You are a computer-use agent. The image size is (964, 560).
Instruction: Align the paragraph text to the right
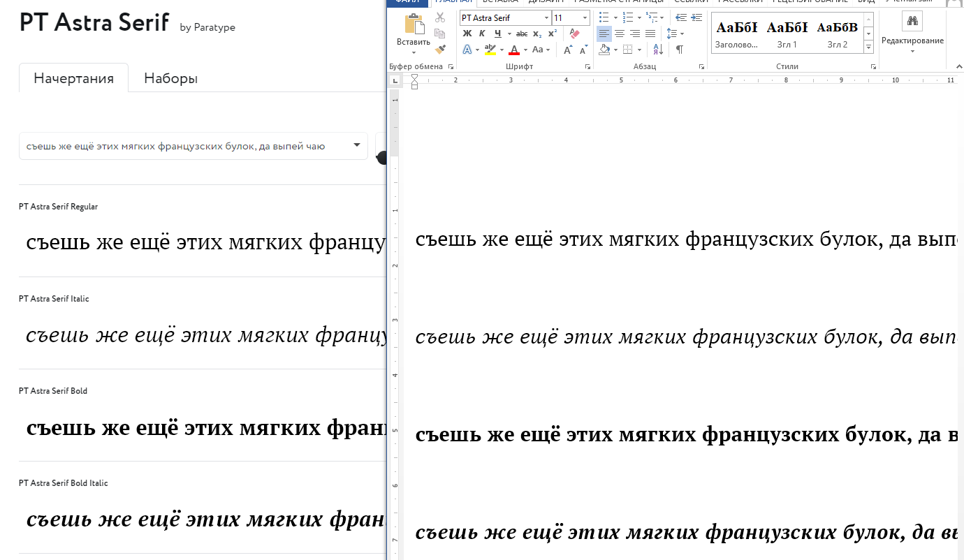635,34
